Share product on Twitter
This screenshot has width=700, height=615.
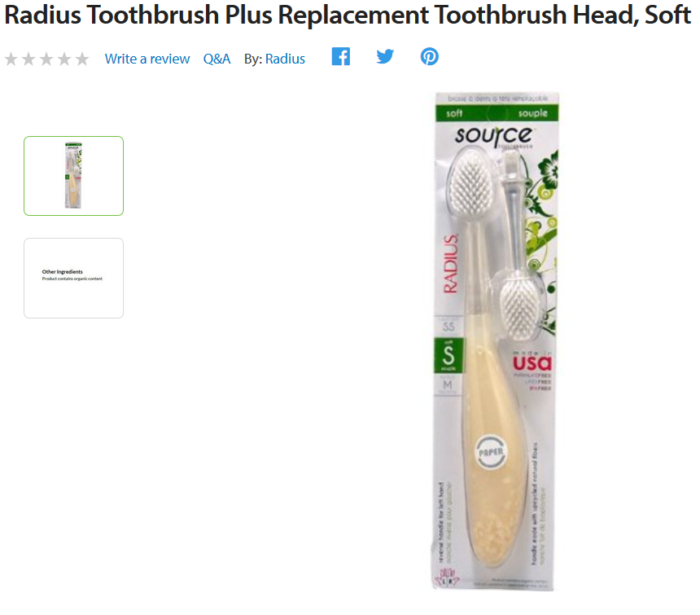(x=385, y=57)
